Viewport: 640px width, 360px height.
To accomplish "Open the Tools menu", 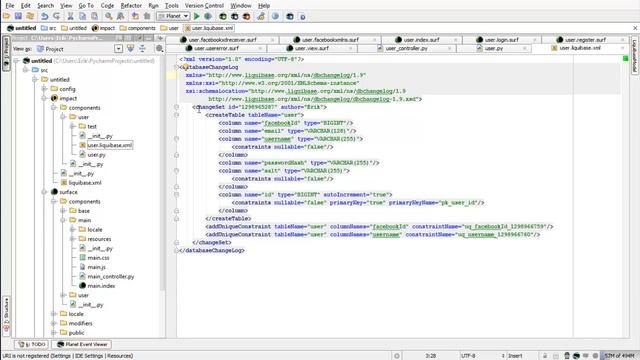I will 171,5.
